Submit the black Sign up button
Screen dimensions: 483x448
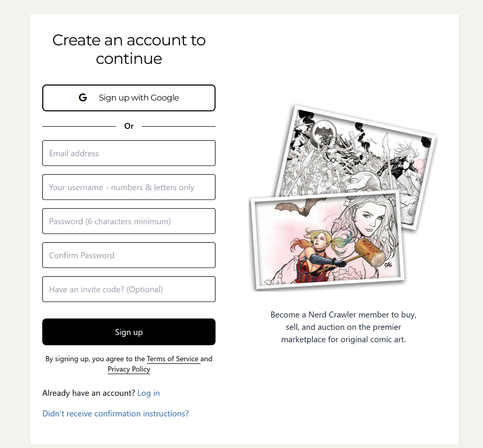point(129,332)
